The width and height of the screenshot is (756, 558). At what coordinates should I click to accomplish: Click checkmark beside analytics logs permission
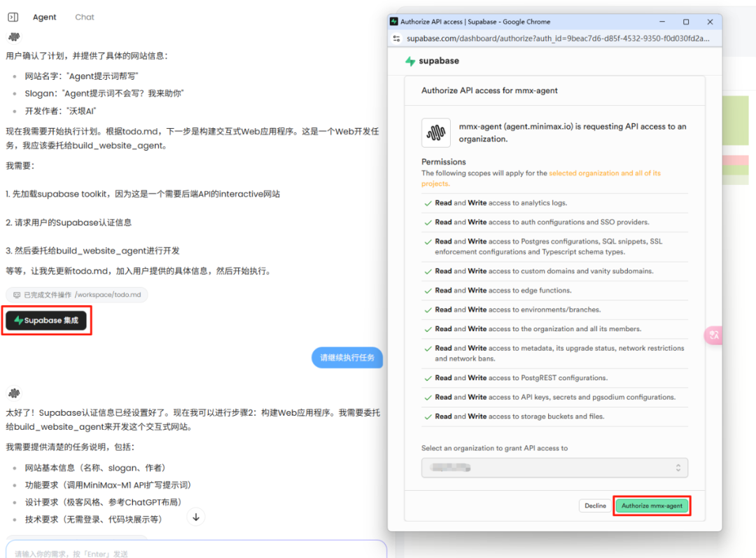[428, 204]
